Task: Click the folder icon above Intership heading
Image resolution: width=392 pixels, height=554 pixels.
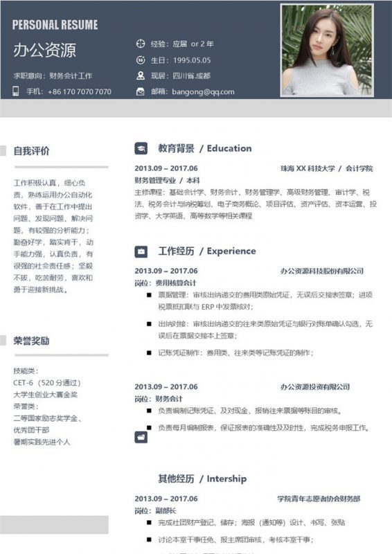Action: point(141,437)
